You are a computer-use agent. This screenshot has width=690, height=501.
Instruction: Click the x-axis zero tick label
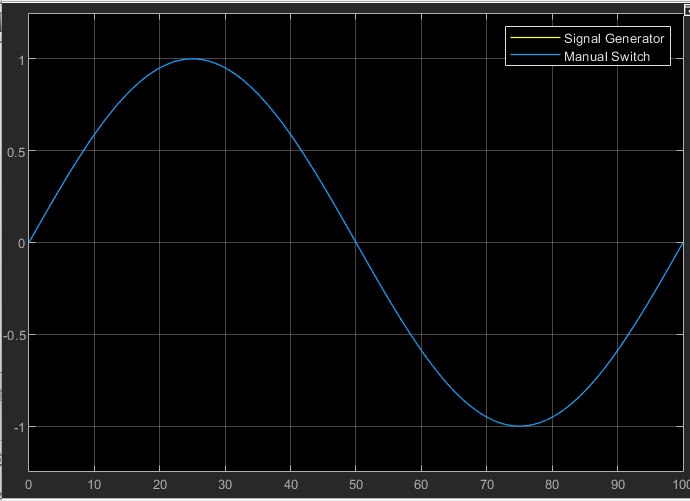pos(29,485)
